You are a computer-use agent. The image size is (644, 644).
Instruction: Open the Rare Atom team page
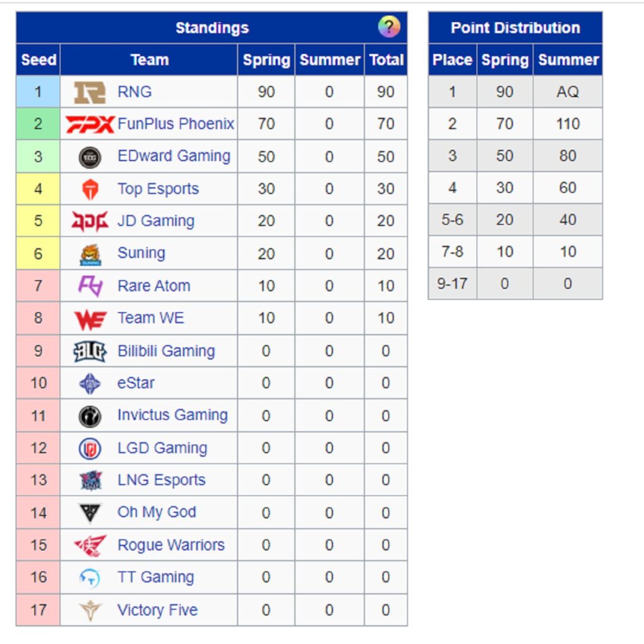point(154,286)
